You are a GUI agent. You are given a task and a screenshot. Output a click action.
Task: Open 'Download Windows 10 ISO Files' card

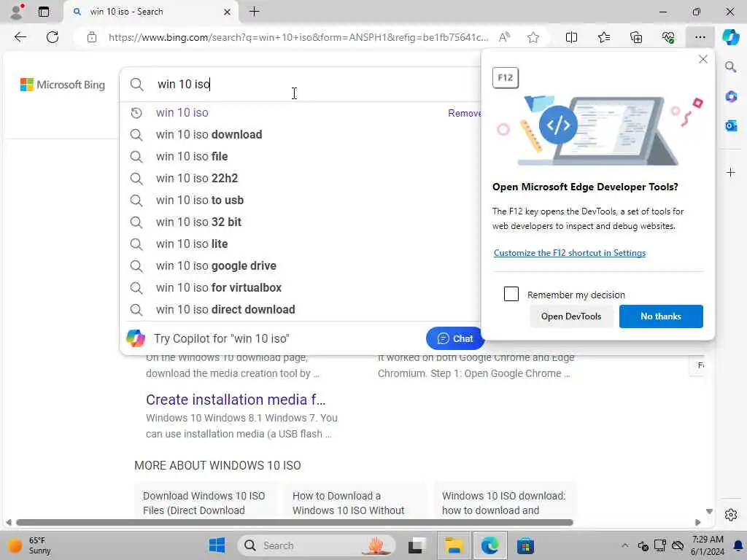pos(205,502)
